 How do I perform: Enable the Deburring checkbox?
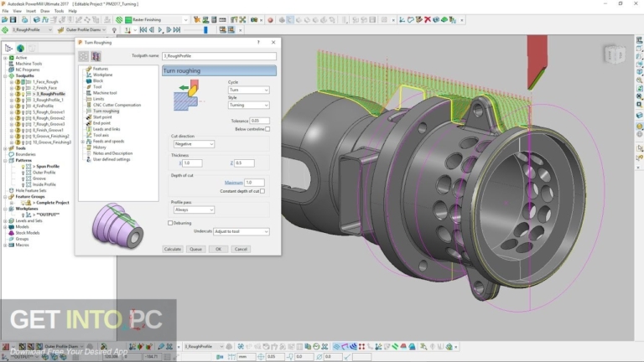[x=170, y=223]
